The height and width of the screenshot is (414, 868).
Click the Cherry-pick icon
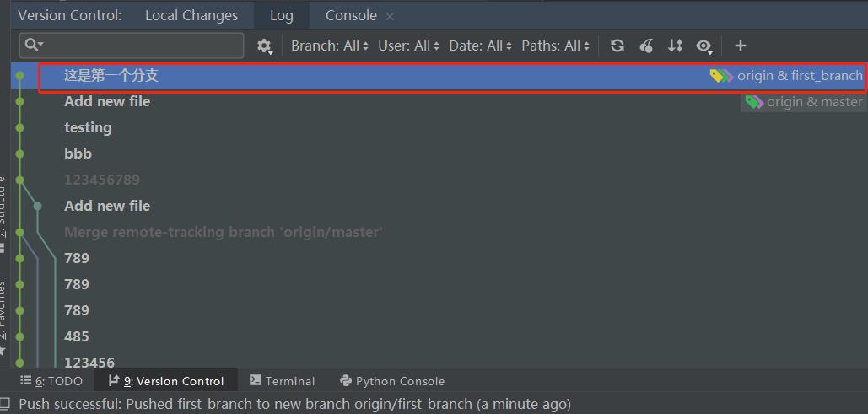[x=646, y=46]
